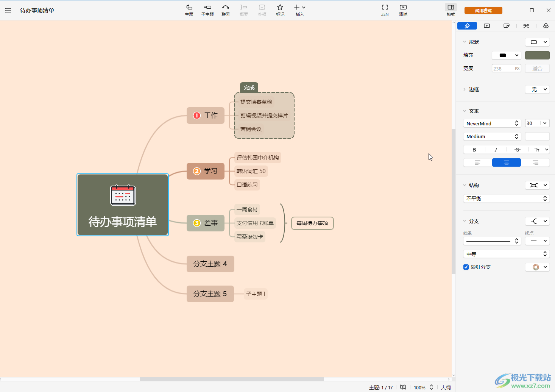Open the rainbow branch color dropdown
Screen dimensions: 555x392
pos(537,267)
